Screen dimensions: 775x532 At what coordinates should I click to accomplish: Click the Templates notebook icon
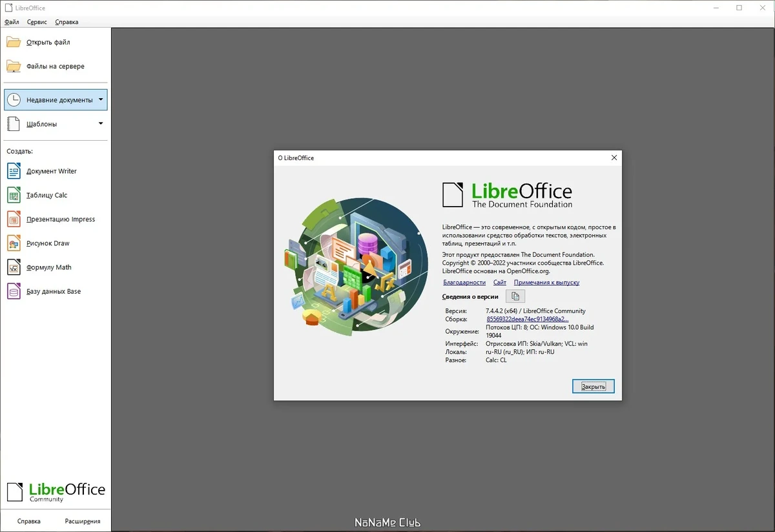point(14,124)
